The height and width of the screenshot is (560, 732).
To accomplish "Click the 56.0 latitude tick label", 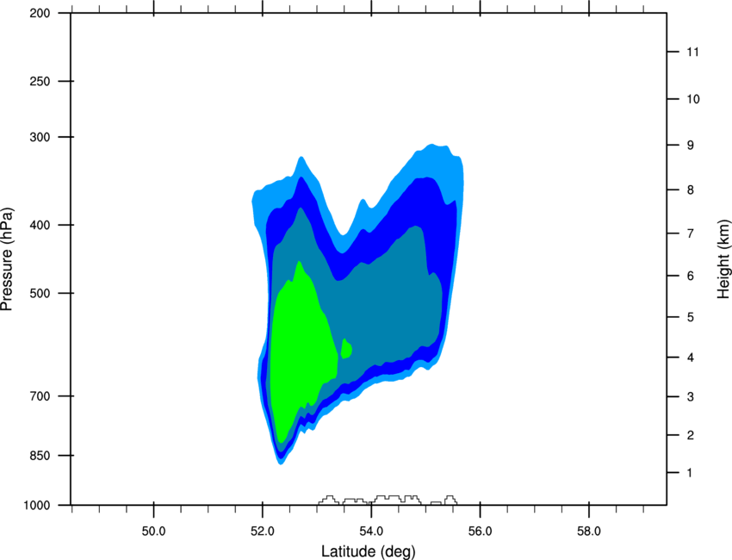I will [x=480, y=532].
